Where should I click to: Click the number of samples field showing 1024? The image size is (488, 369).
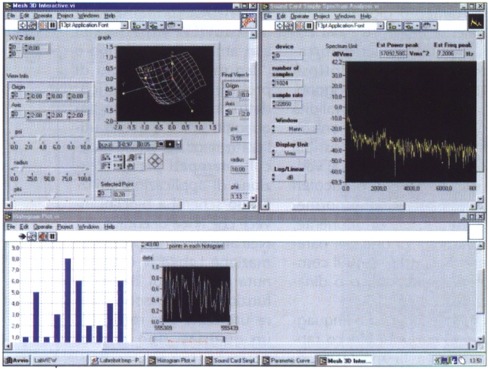287,83
